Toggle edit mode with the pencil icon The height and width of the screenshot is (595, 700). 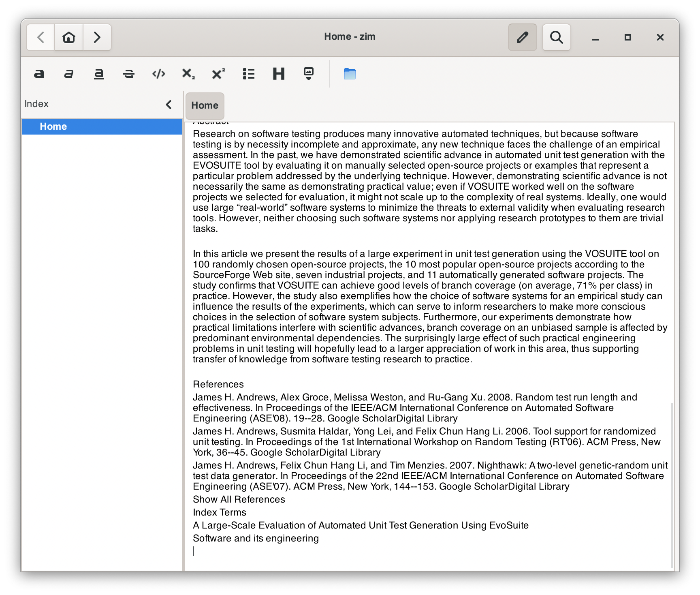(522, 37)
